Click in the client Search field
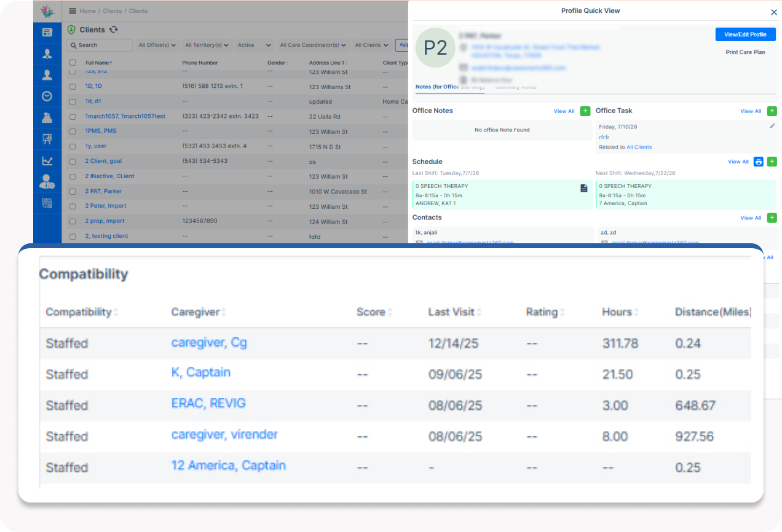The image size is (782, 532). [100, 45]
